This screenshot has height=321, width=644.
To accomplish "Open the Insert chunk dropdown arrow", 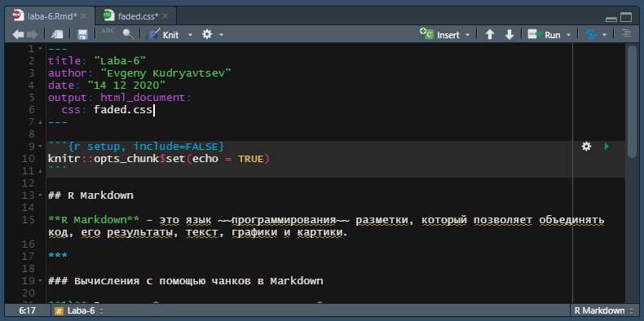I will (467, 35).
